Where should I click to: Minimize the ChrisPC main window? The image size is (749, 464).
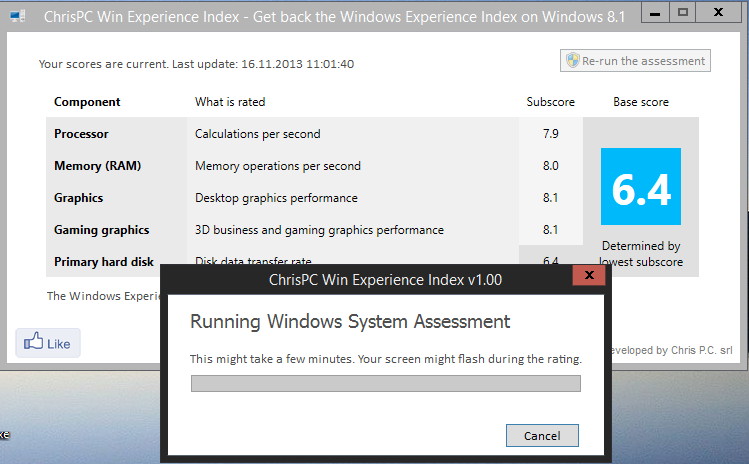[x=655, y=13]
